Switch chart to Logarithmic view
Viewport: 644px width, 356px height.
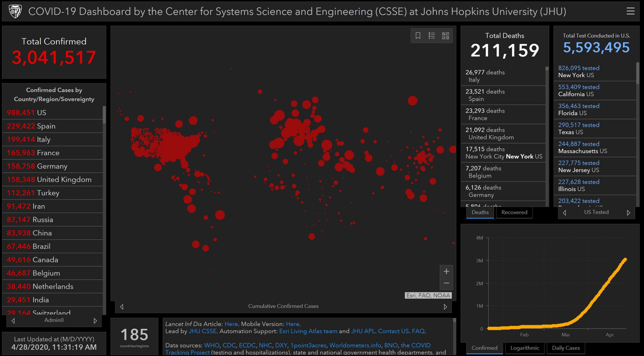click(525, 348)
